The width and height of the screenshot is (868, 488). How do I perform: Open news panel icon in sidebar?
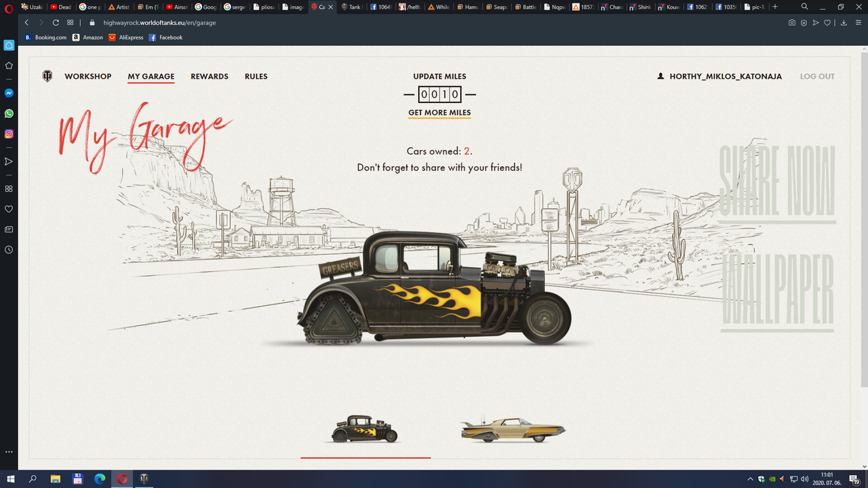point(9,229)
